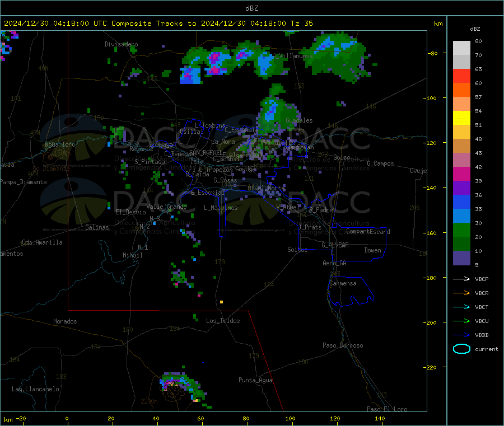Click the Valle_Grande place label

tap(166, 207)
